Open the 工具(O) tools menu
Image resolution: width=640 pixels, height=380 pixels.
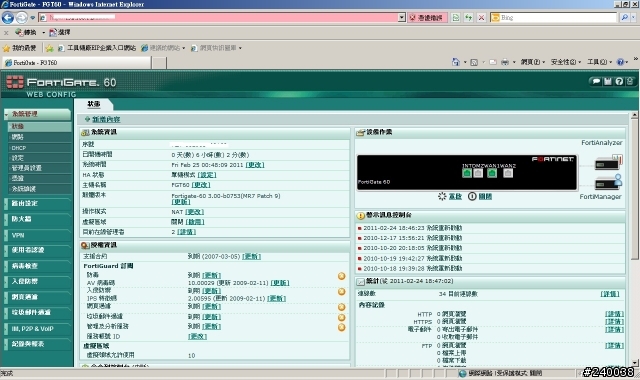point(599,62)
